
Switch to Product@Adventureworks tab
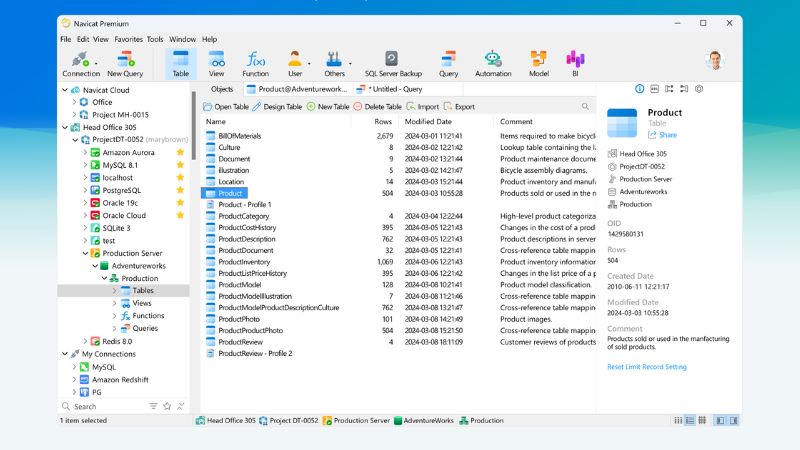(297, 89)
